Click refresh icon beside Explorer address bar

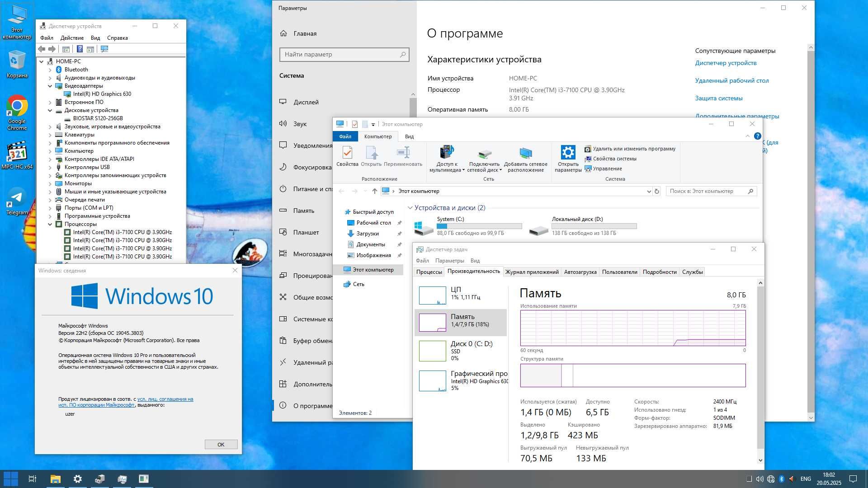coord(657,191)
